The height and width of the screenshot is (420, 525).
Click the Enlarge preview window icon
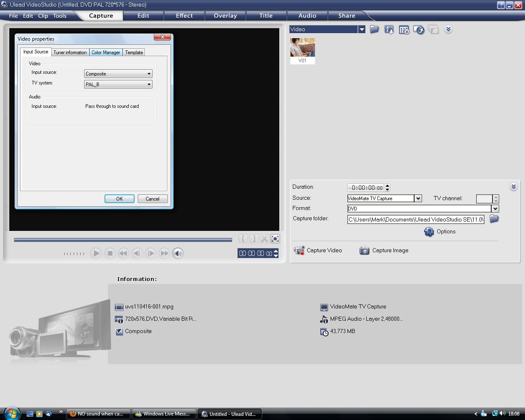(x=275, y=239)
